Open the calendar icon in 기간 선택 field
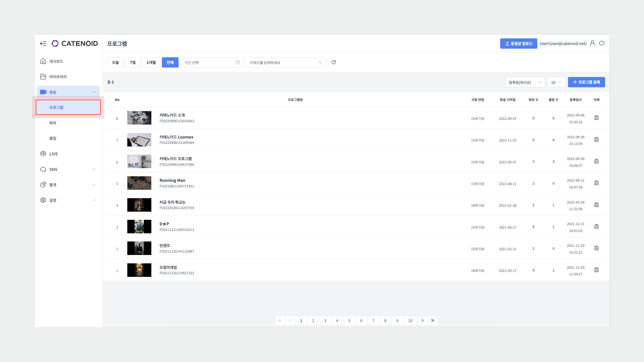644x362 pixels. (x=237, y=62)
